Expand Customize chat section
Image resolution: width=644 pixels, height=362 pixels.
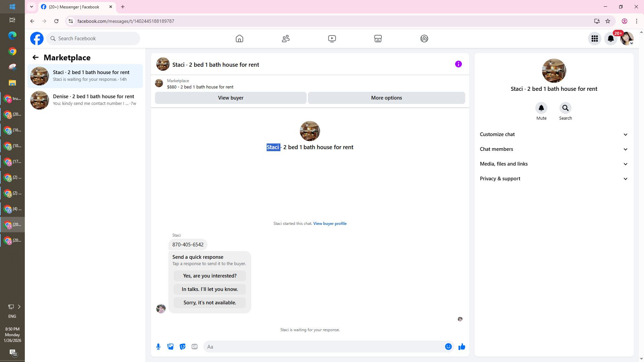tap(554, 134)
